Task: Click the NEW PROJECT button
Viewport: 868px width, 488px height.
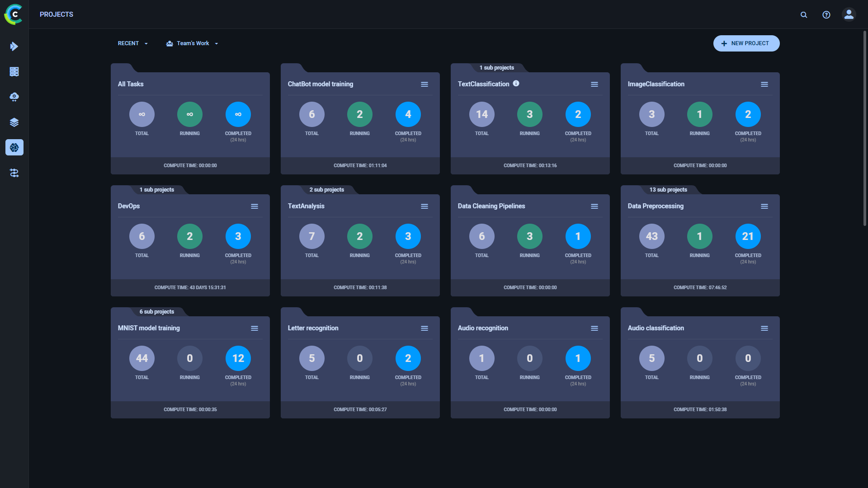Action: coord(746,43)
